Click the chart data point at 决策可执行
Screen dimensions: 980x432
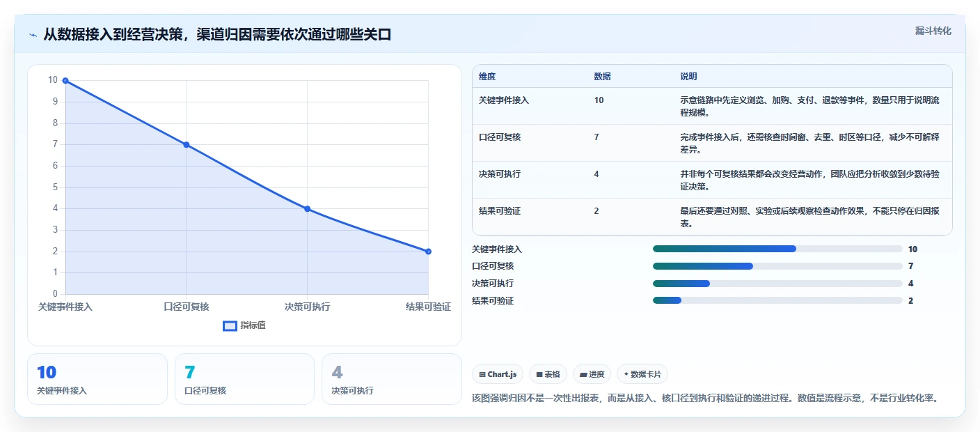point(307,209)
